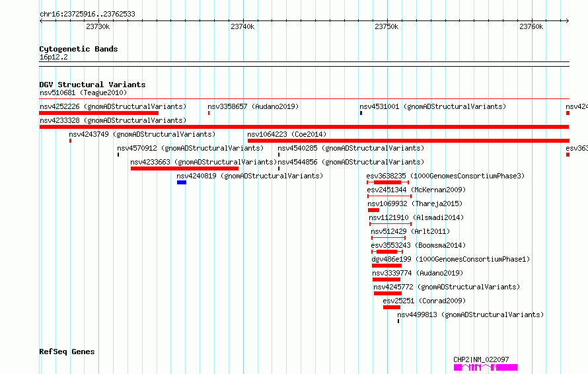Viewport: 588px width, 374px height.
Task: Click the nsv4252226 gnomAD variant label
Action: coord(113,106)
